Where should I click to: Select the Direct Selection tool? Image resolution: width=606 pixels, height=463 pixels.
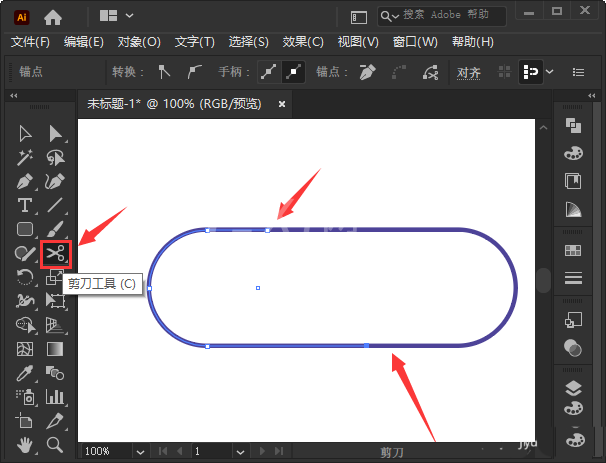click(56, 134)
